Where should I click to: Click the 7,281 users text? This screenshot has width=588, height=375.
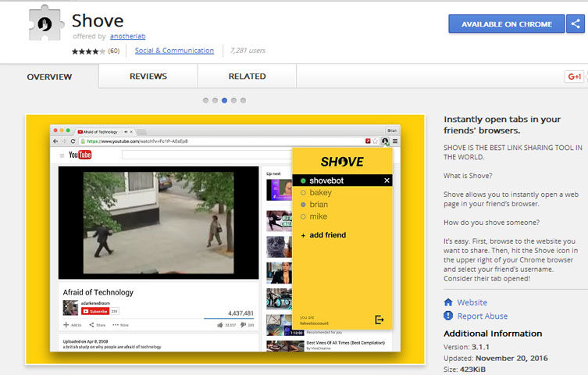tap(248, 51)
